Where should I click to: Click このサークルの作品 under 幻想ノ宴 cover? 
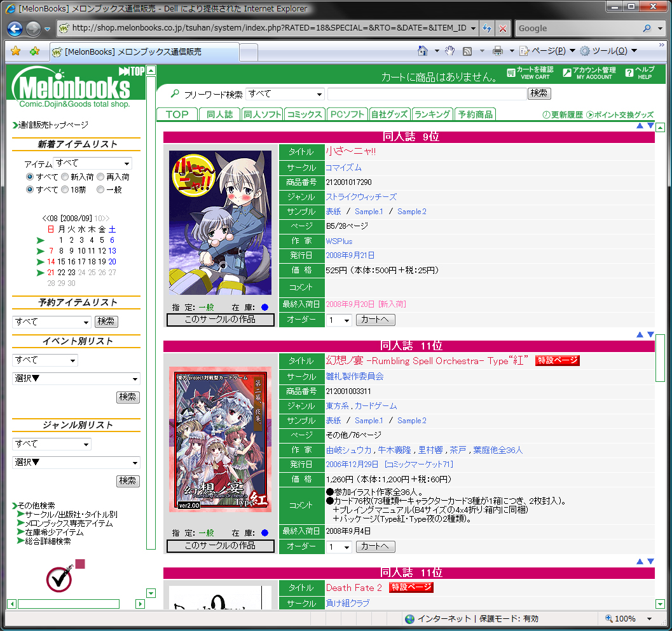(220, 546)
